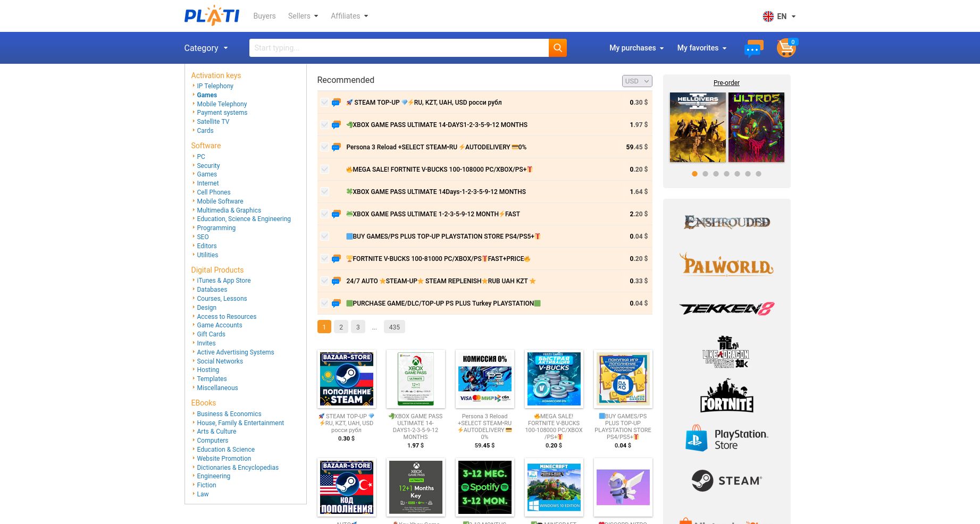
Task: Open the PlayStation Store logo
Action: 726,439
